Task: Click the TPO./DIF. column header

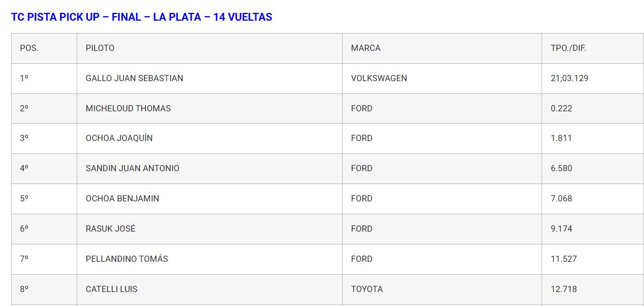Action: (x=568, y=48)
